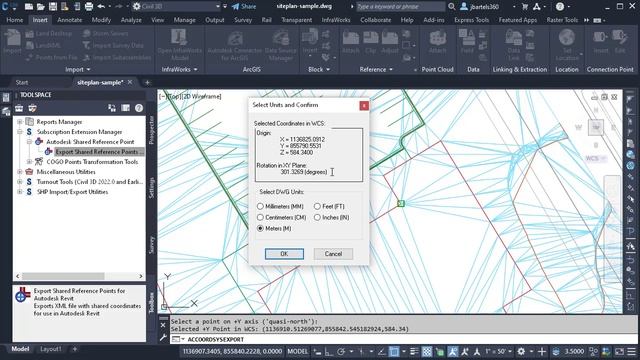Image resolution: width=640 pixels, height=360 pixels.
Task: Select Export Shared Reference Points tree item
Action: [x=99, y=152]
